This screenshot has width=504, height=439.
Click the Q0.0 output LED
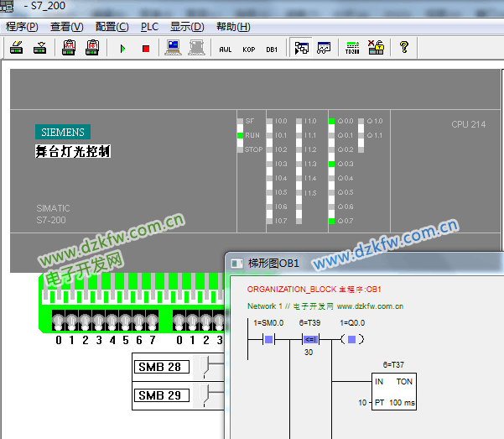click(x=332, y=121)
